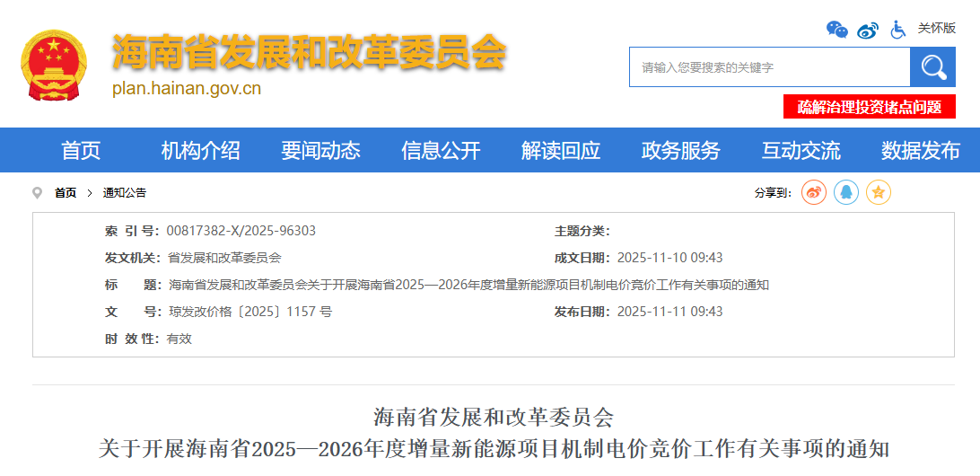Select 信息公开 in navigation bar
The image size is (980, 476).
pos(441,151)
